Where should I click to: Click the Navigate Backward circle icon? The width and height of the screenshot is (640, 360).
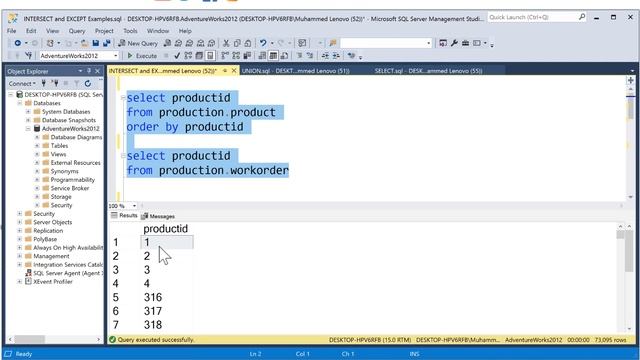point(18,43)
